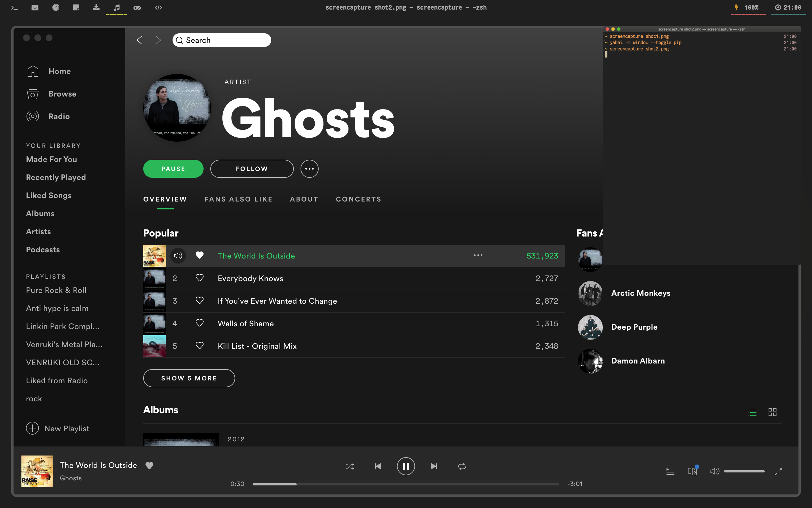Remove the now-playing song from Liked Songs

pyautogui.click(x=149, y=465)
